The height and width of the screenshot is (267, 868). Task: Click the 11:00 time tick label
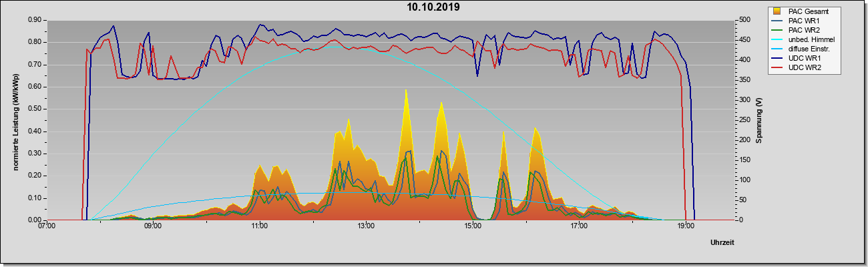click(x=260, y=227)
